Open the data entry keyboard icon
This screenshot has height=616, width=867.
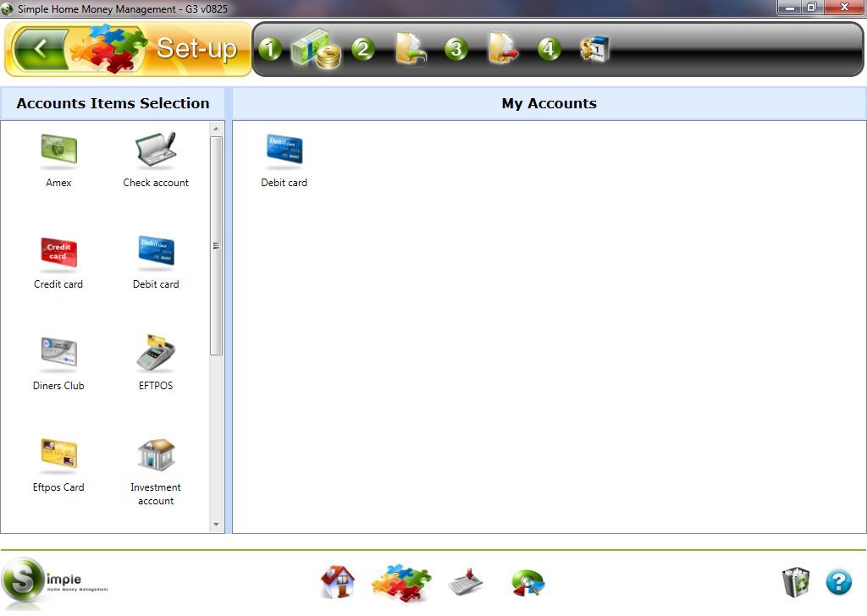[465, 581]
